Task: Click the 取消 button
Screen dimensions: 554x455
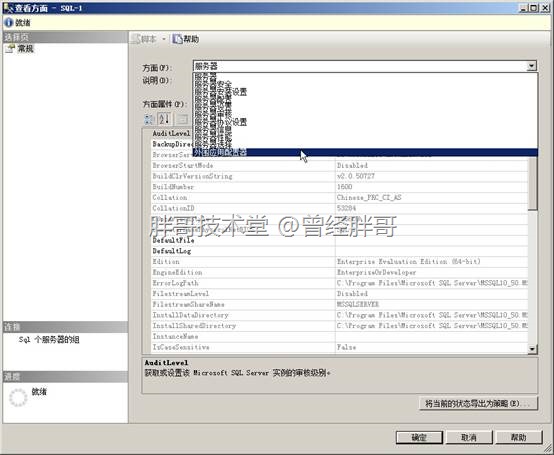Action: (469, 437)
